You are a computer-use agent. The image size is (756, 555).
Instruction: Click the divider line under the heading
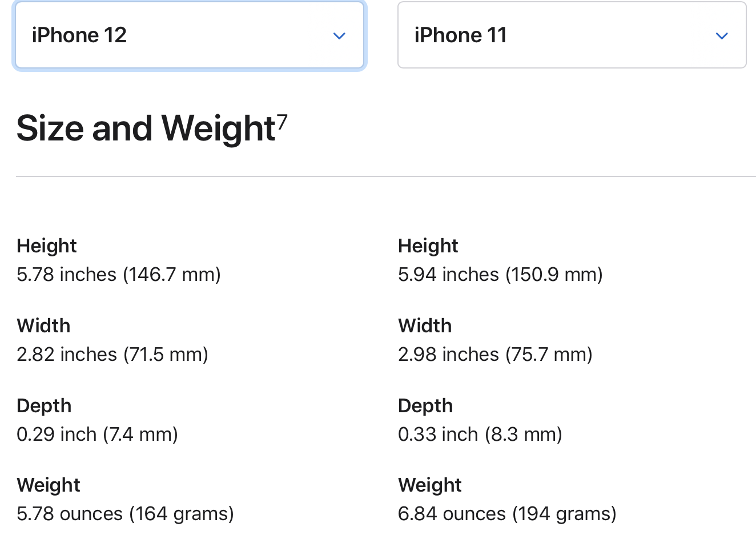click(386, 176)
